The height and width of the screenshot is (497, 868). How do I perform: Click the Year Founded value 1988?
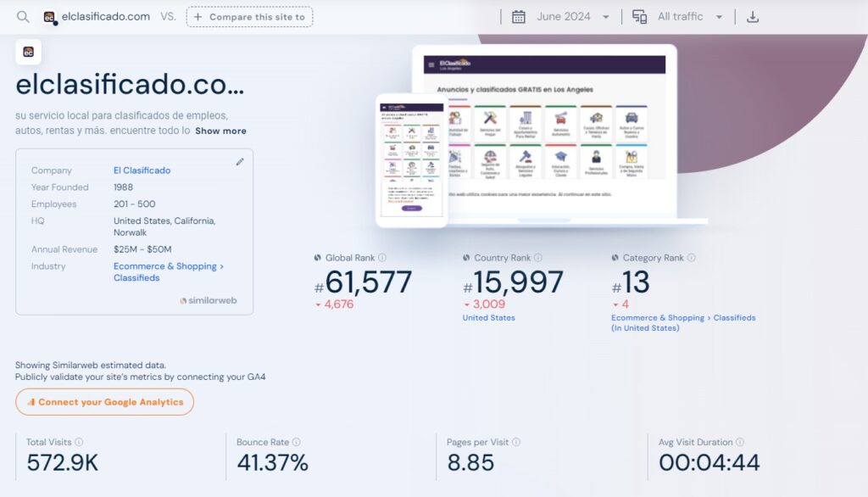[x=124, y=187]
